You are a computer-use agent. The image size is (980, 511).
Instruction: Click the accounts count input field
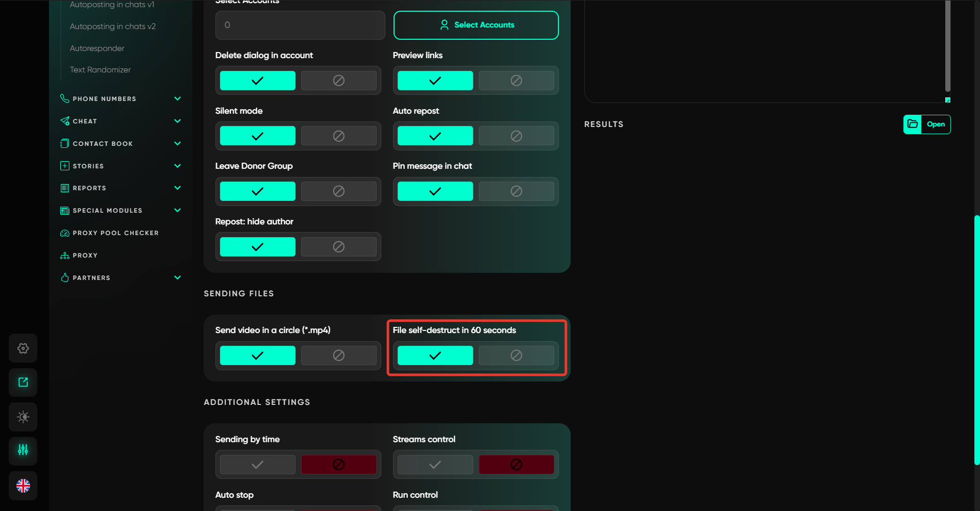[x=300, y=25]
